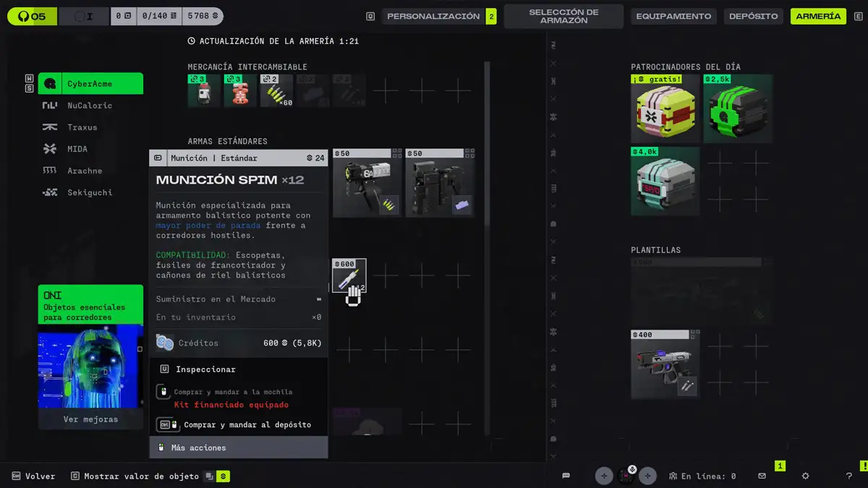Switch to the Depósito tab
This screenshot has width=868, height=488.
coord(753,16)
